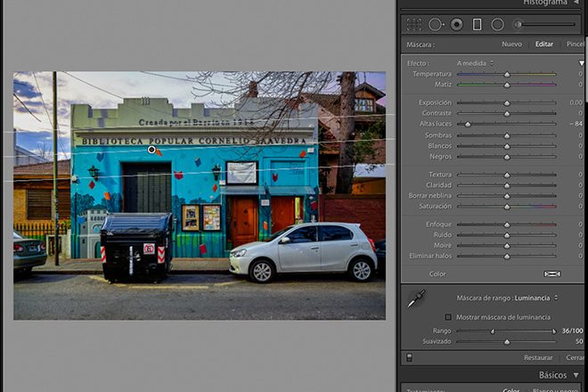
Task: Choose Editar mask mode
Action: [x=543, y=45]
